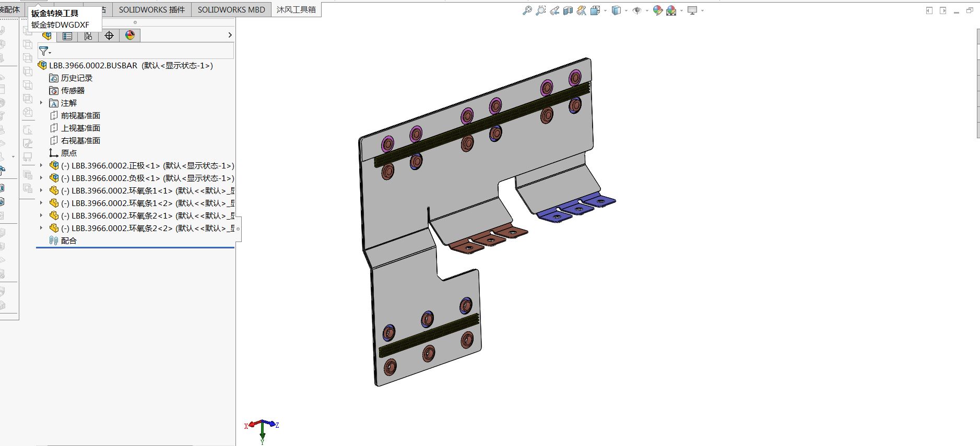
Task: Select the 配合 mates folder
Action: pos(69,240)
